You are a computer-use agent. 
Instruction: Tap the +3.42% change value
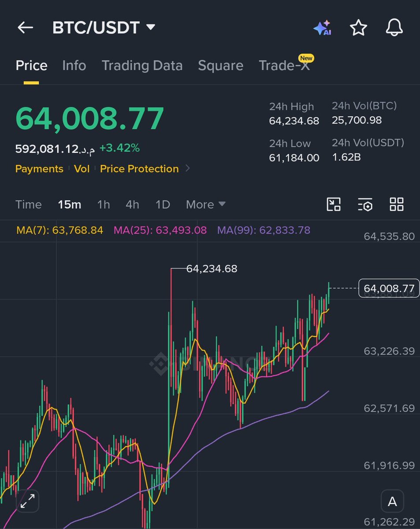click(x=119, y=148)
